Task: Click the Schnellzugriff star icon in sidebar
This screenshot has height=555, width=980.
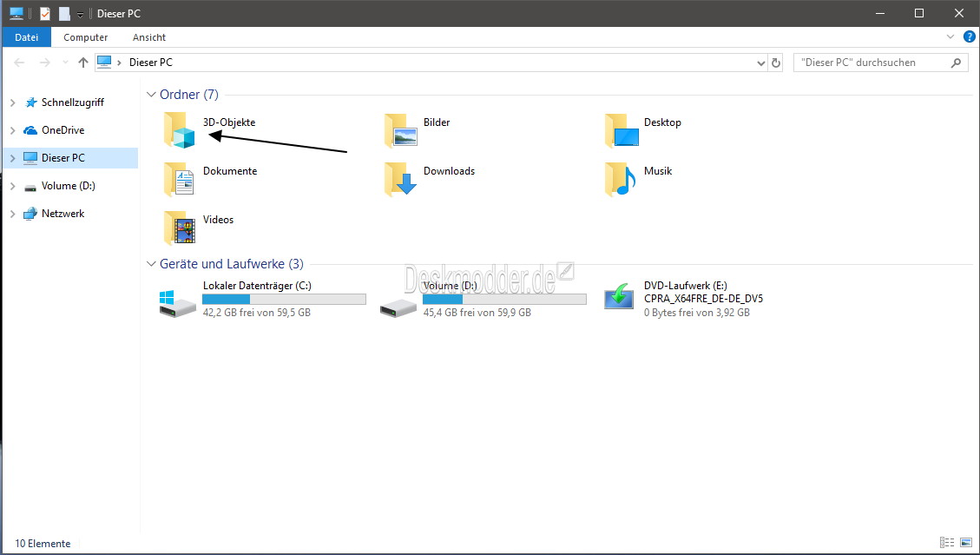Action: coord(30,102)
